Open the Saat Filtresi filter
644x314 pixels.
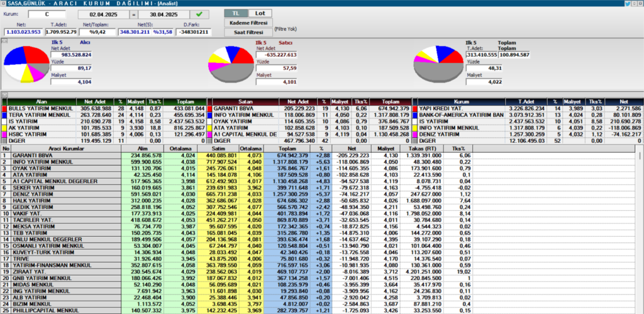tap(248, 32)
